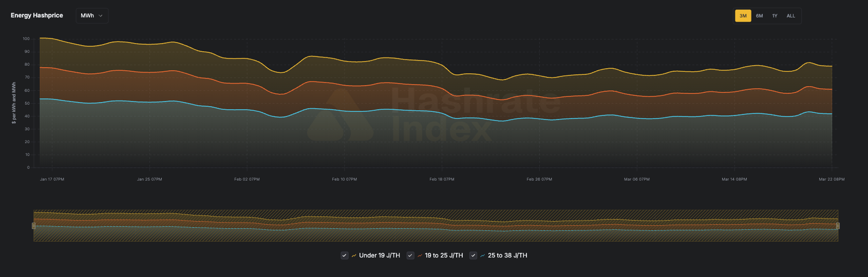Click the right handle of the range navigator
This screenshot has width=868, height=277.
838,226
